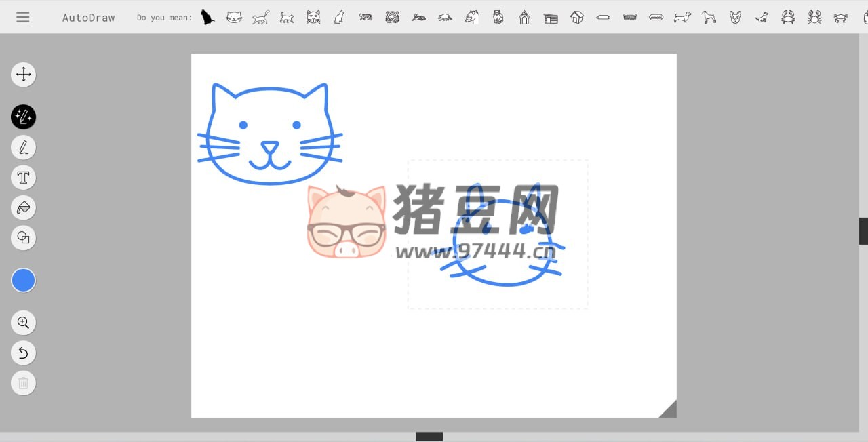Select the lying-down cat suggestion
The image size is (868, 442).
click(x=419, y=17)
